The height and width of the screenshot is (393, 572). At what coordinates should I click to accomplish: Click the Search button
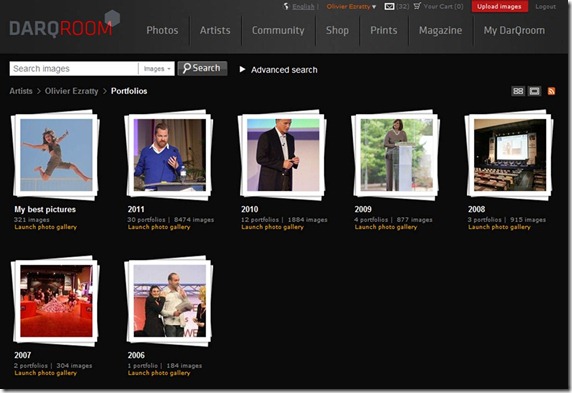pyautogui.click(x=202, y=68)
